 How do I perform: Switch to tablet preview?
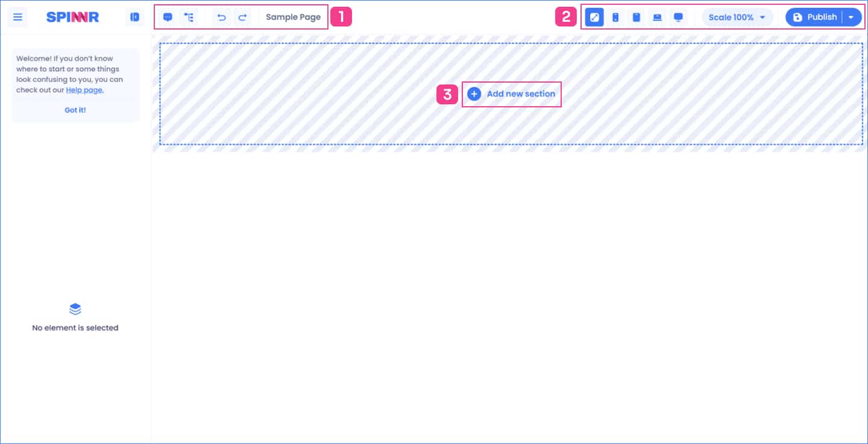coord(637,17)
